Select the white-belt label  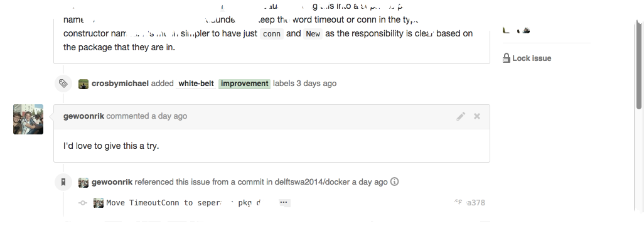[x=196, y=84]
